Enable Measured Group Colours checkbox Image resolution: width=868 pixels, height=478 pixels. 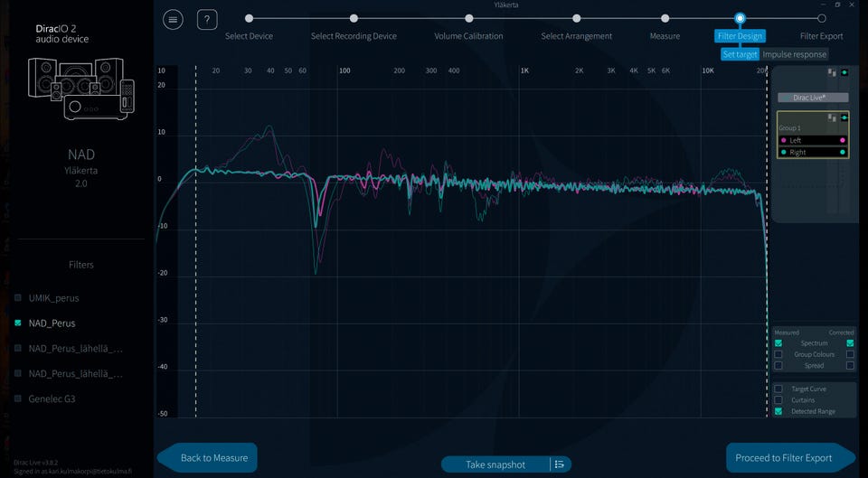click(778, 354)
